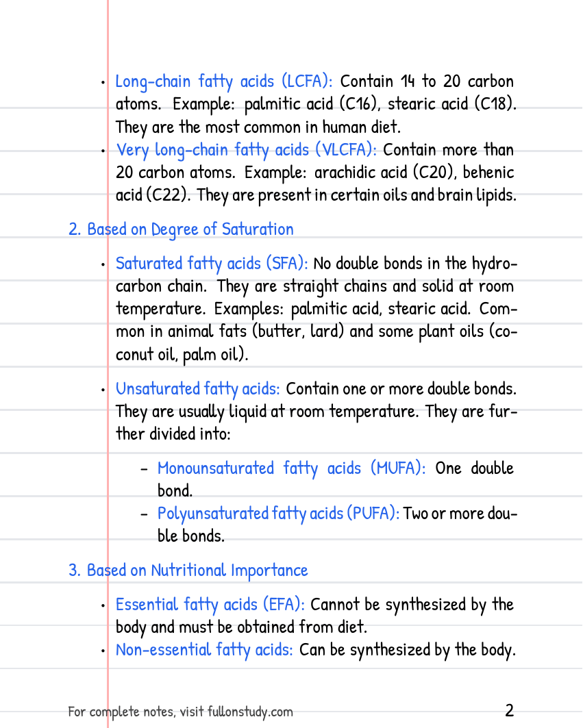Click the text 'Contain 14 to 20 carbon'
The width and height of the screenshot is (583, 728).
(x=427, y=81)
